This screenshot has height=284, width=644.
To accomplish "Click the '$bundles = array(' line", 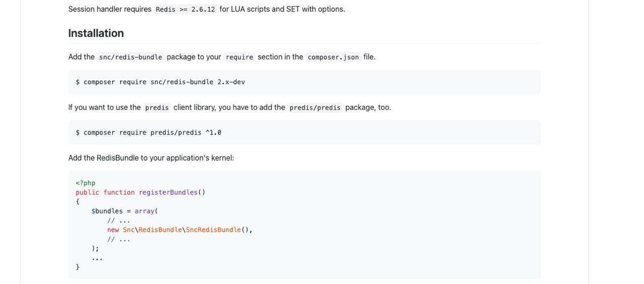I will coord(125,211).
